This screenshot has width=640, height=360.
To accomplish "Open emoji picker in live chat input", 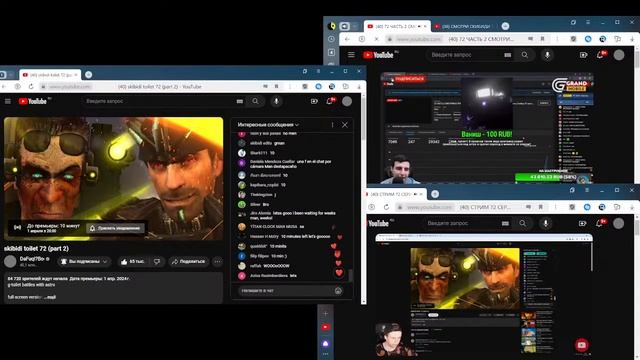I will click(x=338, y=291).
